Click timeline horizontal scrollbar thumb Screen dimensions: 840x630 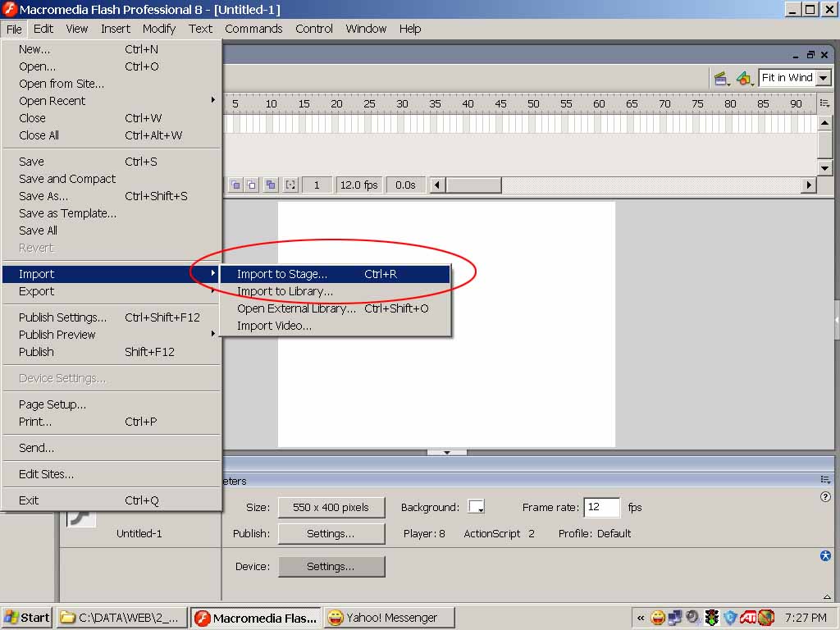pyautogui.click(x=474, y=185)
